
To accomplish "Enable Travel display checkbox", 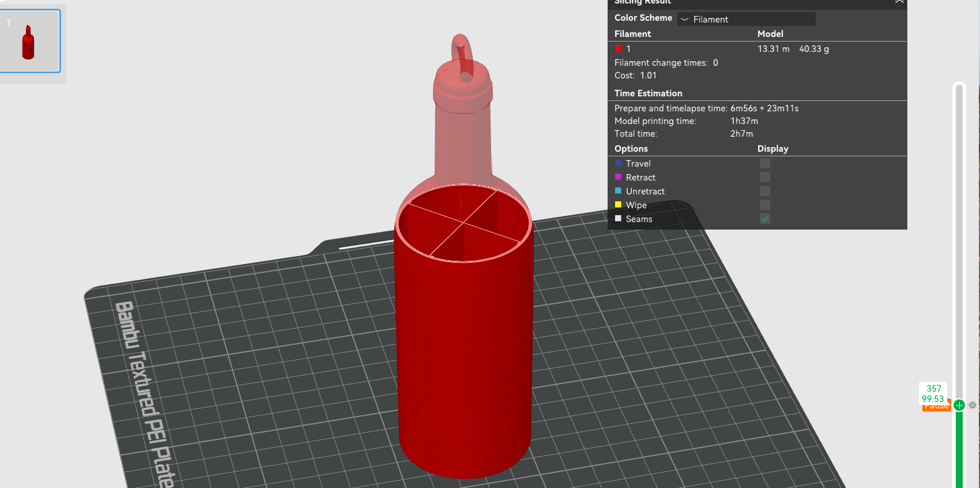I will pos(765,163).
